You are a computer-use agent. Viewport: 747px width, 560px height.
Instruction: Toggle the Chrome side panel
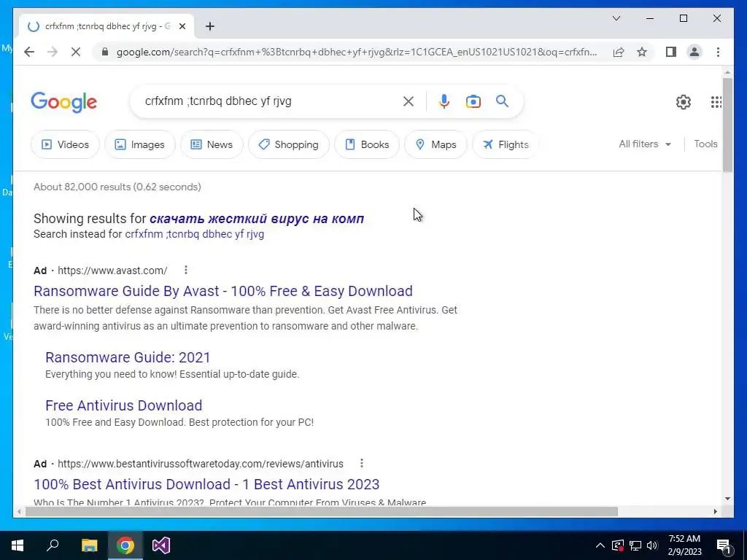tap(671, 52)
